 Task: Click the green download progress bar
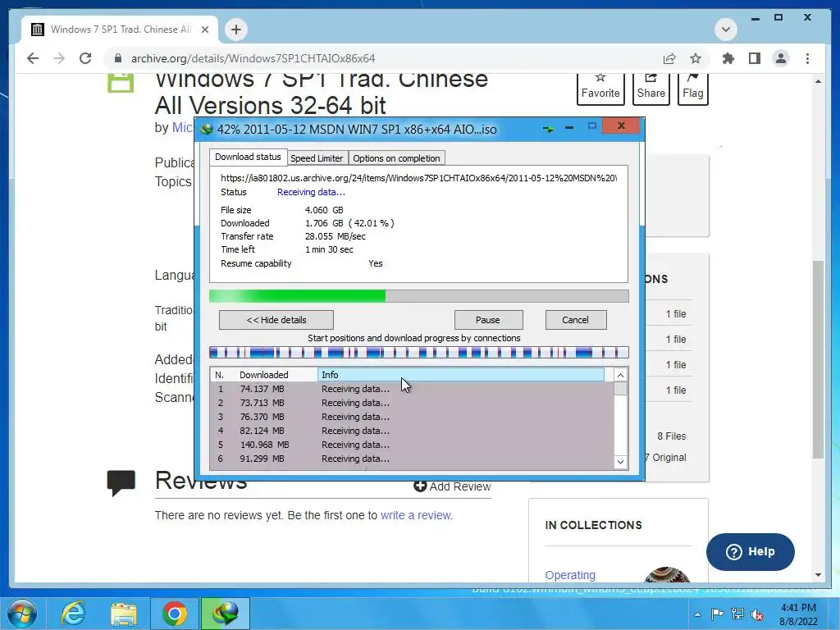[419, 296]
